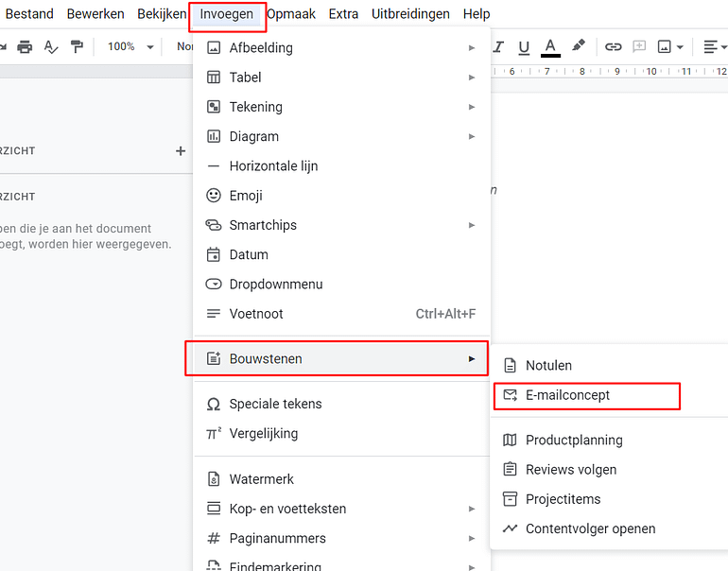
Task: Click the horizontal ruler
Action: coord(609,72)
